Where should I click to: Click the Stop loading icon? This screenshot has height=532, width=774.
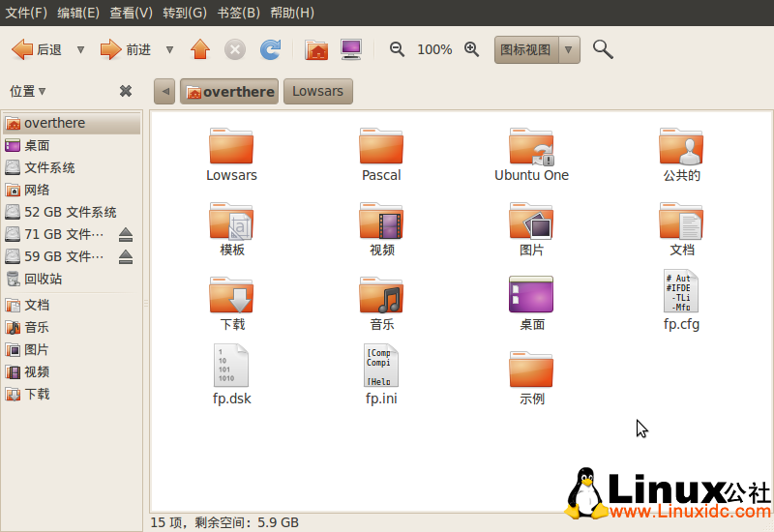tap(235, 50)
